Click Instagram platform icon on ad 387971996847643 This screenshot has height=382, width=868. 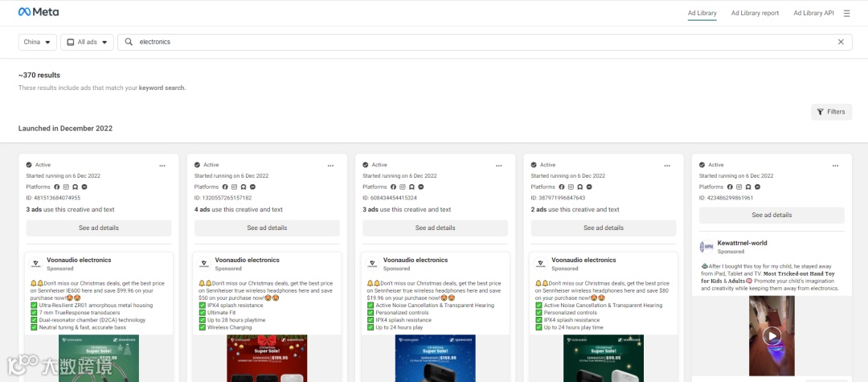571,187
